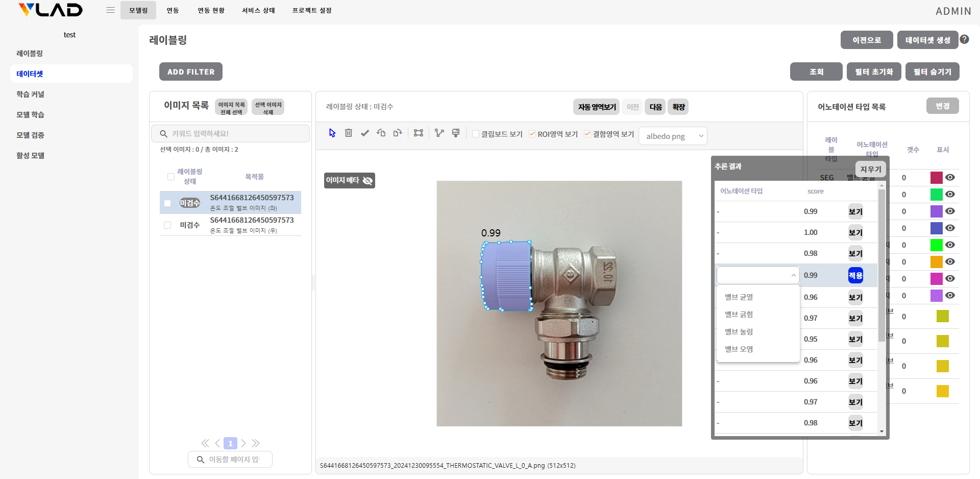Open 레이블링 in the sidebar
980x479 pixels.
point(71,53)
